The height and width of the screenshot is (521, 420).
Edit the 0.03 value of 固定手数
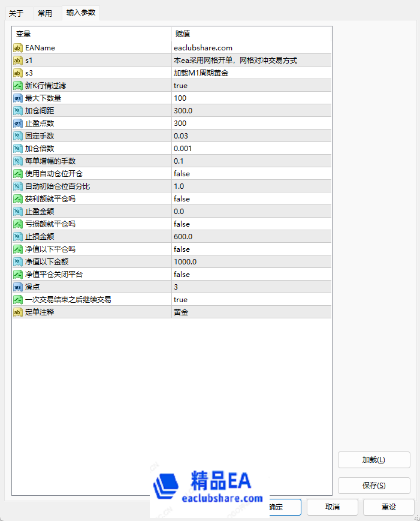point(251,136)
